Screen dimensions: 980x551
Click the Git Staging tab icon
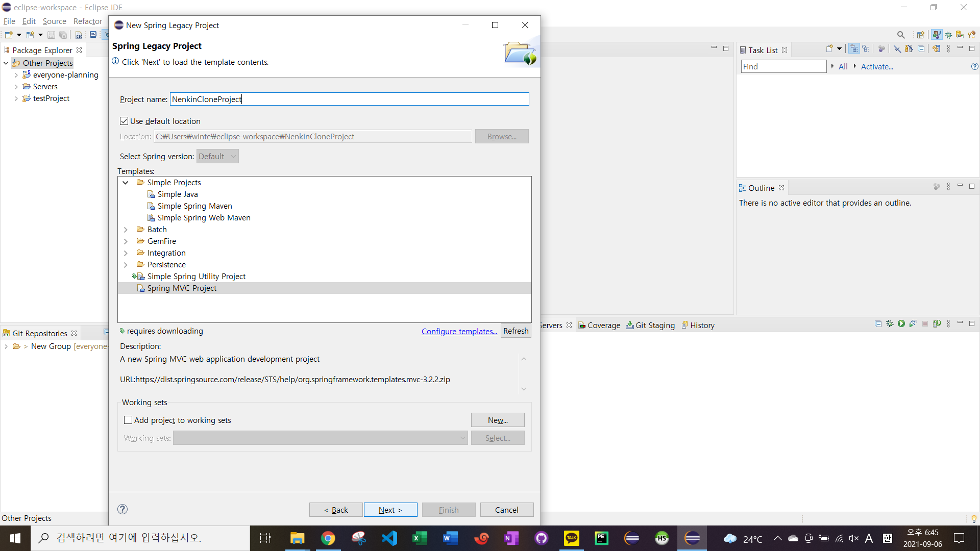coord(630,325)
